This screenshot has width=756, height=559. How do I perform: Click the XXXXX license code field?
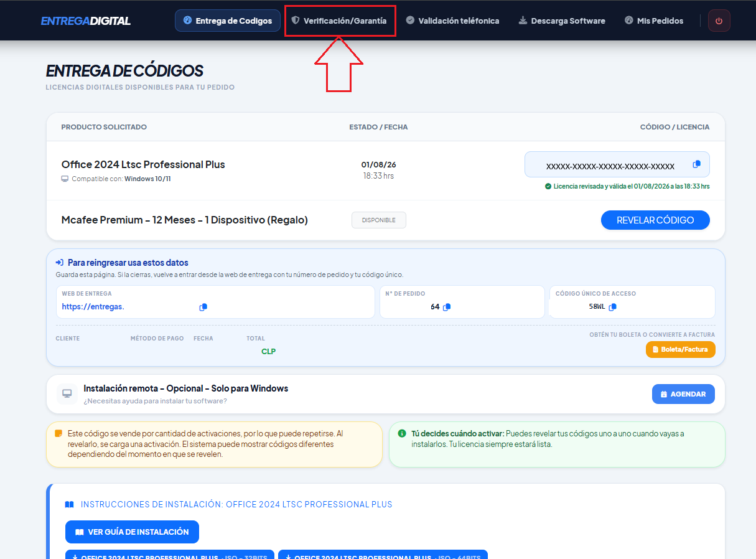pos(617,164)
